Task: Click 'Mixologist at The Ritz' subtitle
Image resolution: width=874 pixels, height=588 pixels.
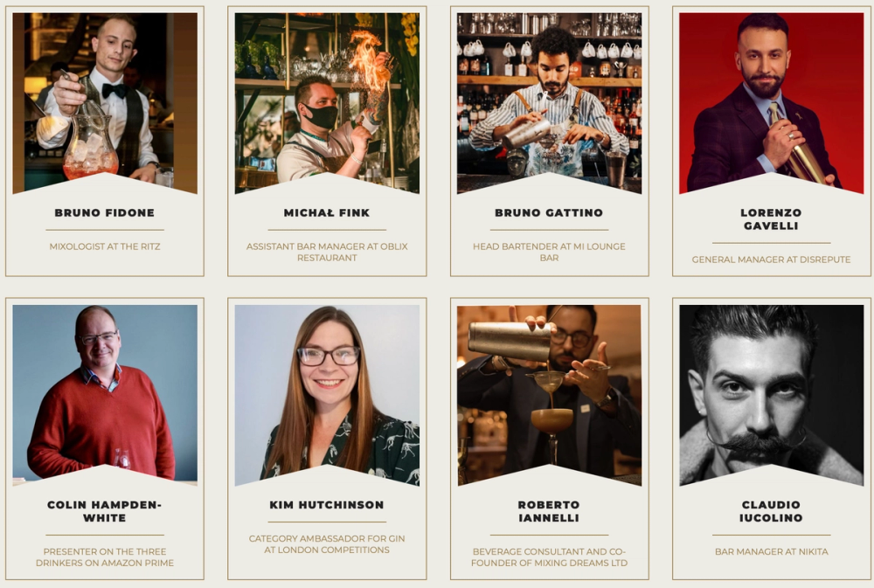Action: pyautogui.click(x=105, y=246)
